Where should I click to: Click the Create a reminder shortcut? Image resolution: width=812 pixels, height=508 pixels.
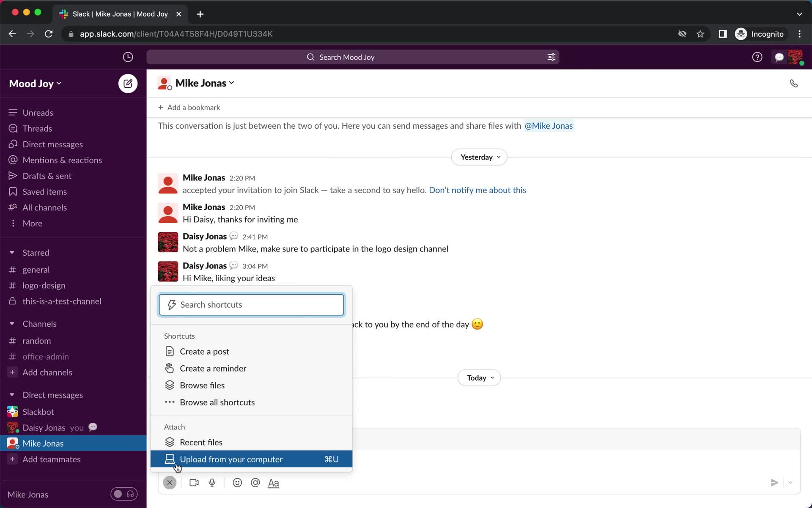(214, 368)
